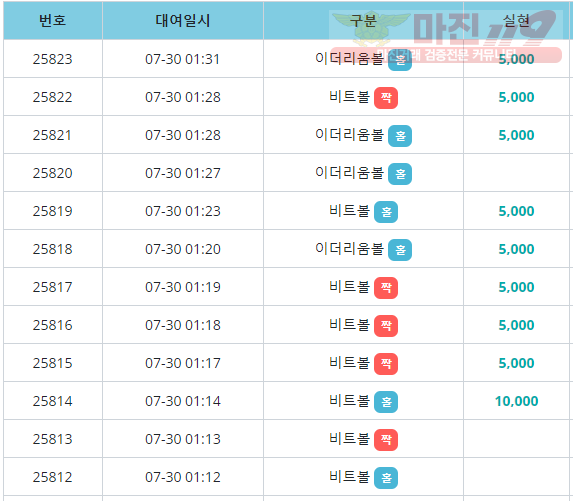This screenshot has width=573, height=501.
Task: Click the 5,000 amount in row 25819
Action: point(516,211)
